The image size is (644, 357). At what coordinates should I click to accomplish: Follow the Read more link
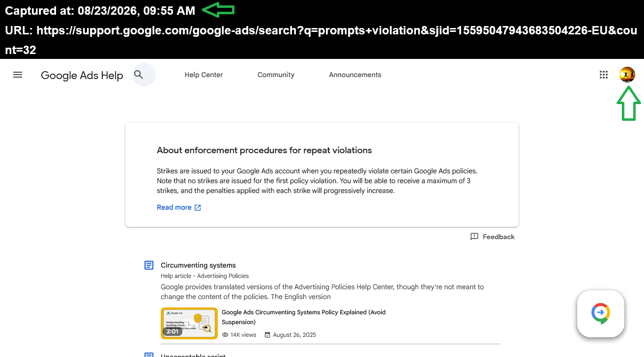tap(174, 207)
